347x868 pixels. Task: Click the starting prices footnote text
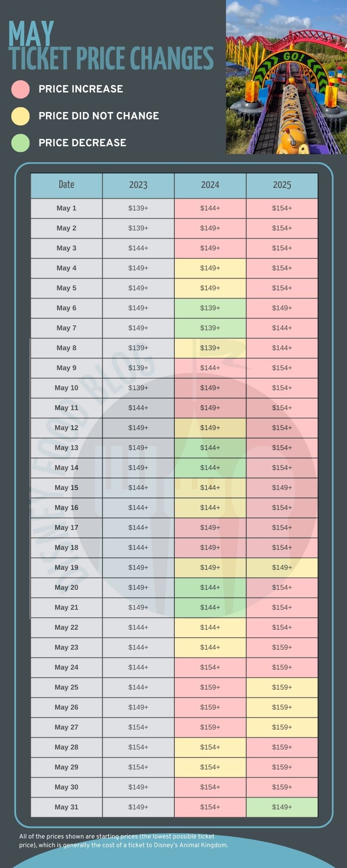click(x=123, y=841)
